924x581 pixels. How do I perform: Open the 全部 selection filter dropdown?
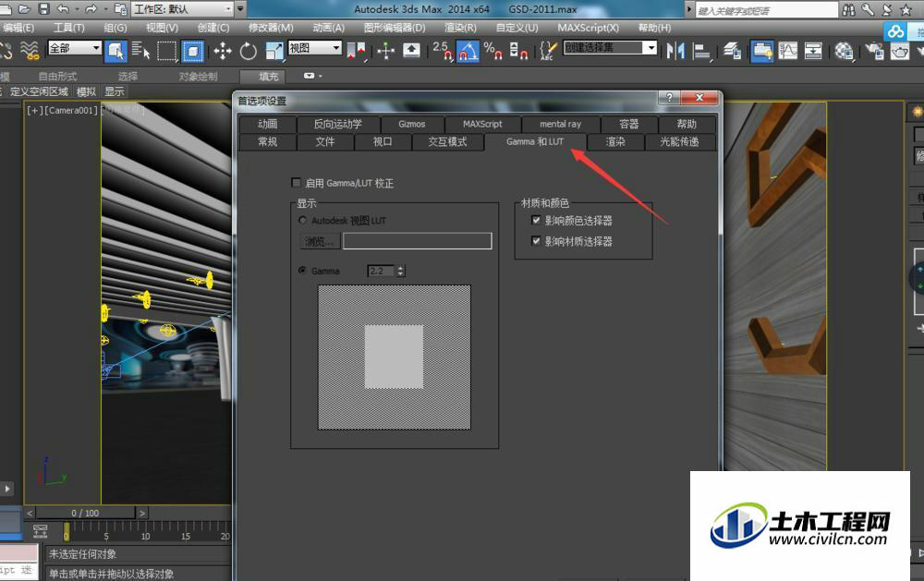(x=75, y=48)
